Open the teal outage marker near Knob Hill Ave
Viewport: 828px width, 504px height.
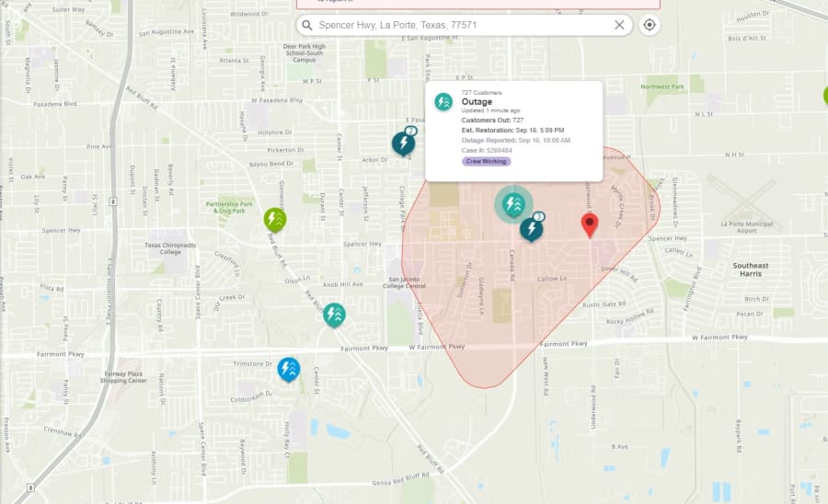(334, 315)
